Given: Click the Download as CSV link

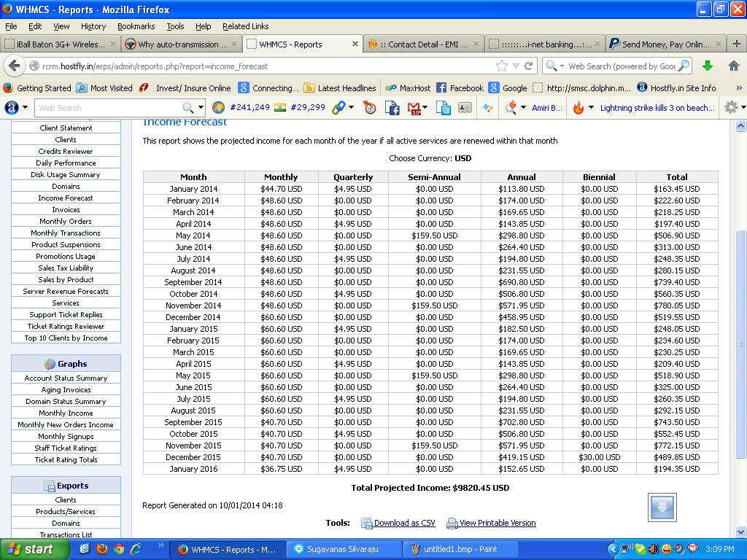Looking at the screenshot, I should click(403, 523).
